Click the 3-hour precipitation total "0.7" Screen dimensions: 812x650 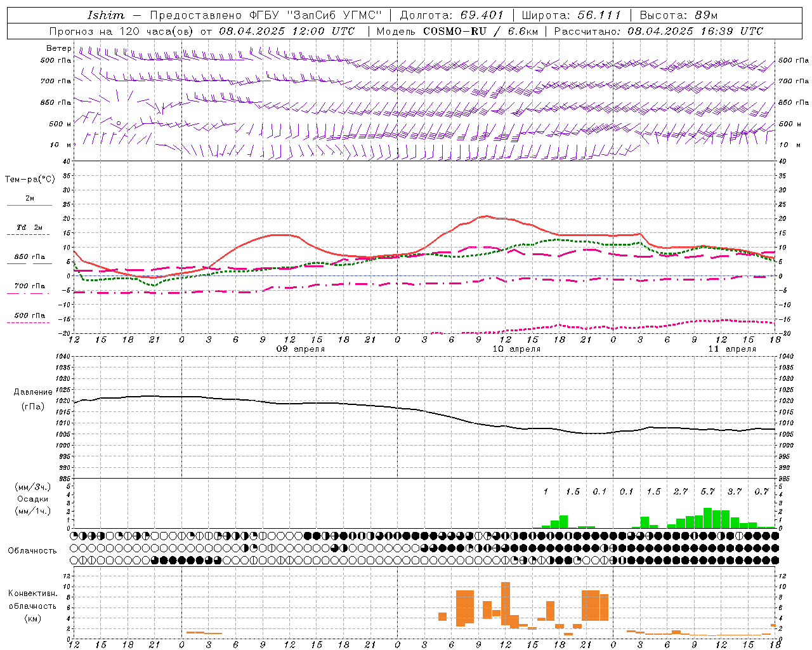(x=761, y=491)
